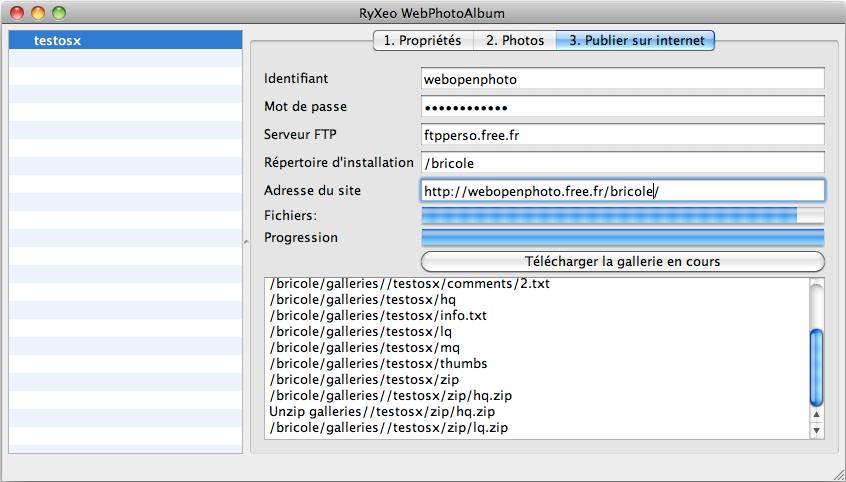Screen dimensions: 846x482
Task: Open the 2. Photos tab
Action: [515, 40]
